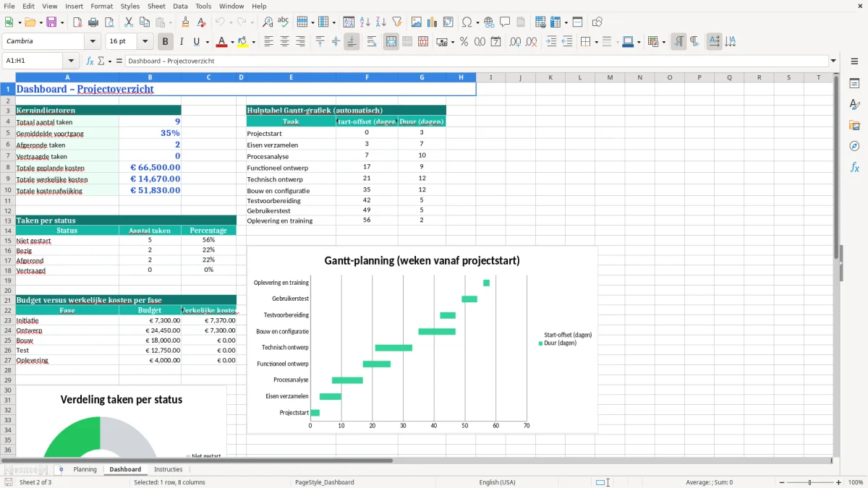Apply yellow background color swatch
This screenshot has width=868, height=488.
click(x=243, y=42)
